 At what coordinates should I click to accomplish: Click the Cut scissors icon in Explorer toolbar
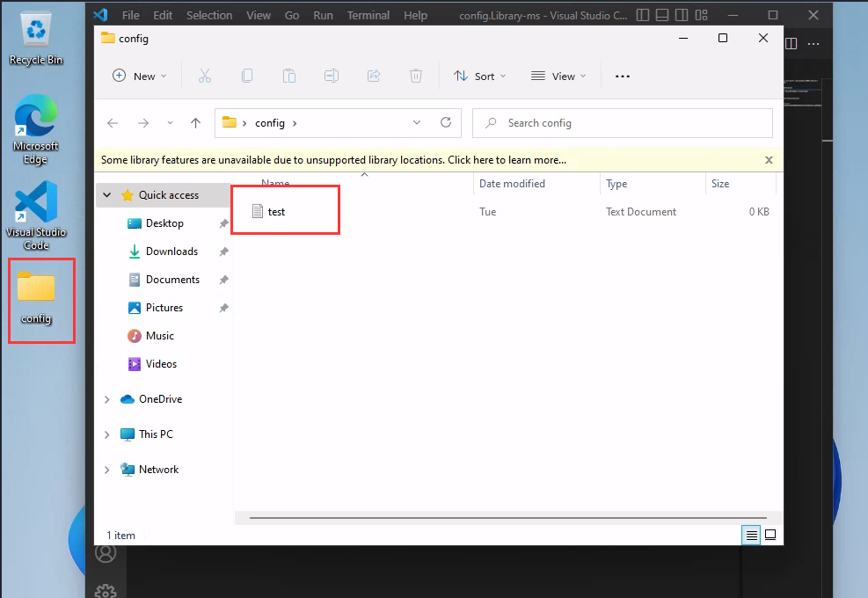point(205,76)
